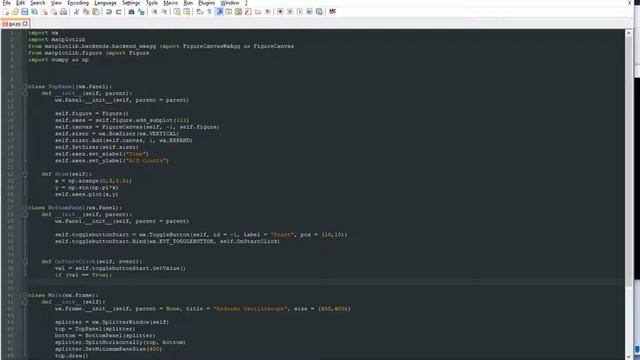
Task: Collapse BottomPanel's __init__ fold marker
Action: coord(25,214)
